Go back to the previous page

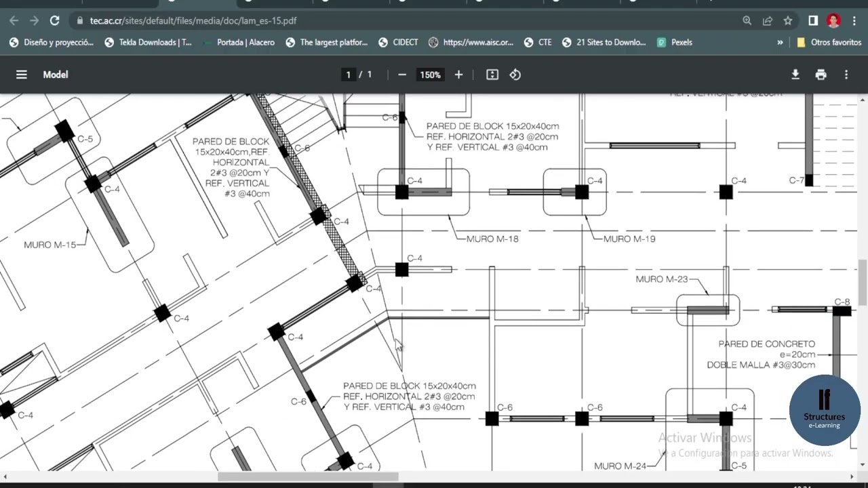[14, 21]
